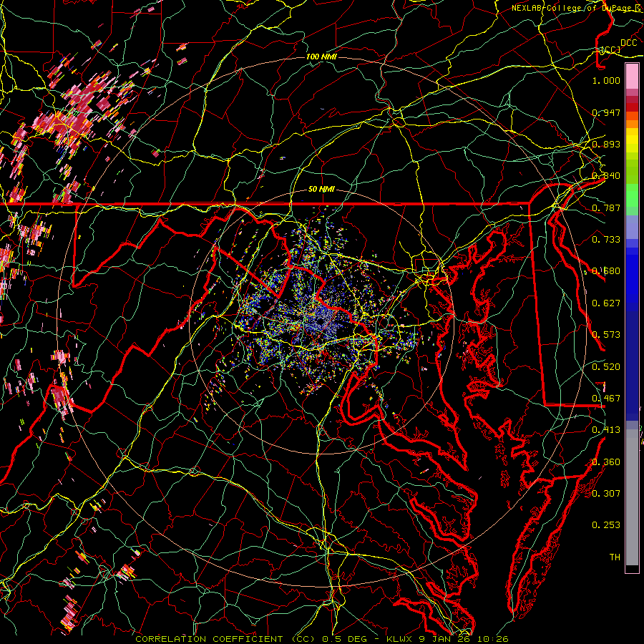Click the 0.733 legend value
The image size is (644, 644).
(606, 240)
